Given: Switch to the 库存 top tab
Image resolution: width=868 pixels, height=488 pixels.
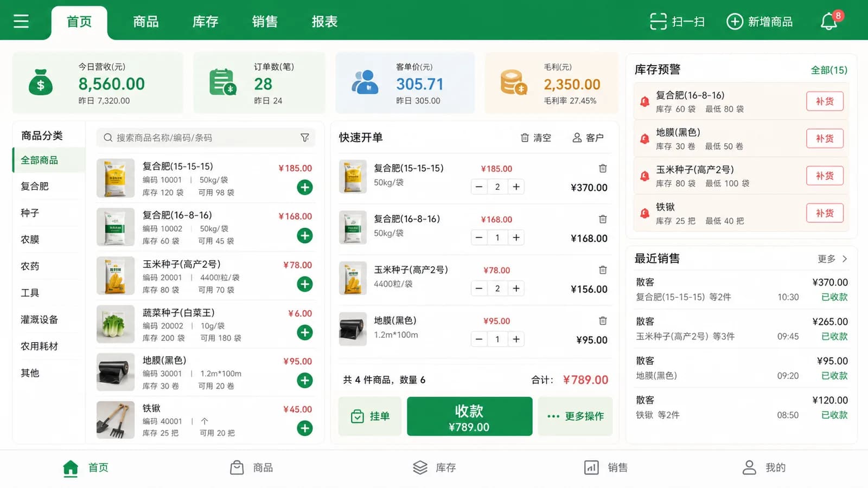Looking at the screenshot, I should tap(205, 21).
